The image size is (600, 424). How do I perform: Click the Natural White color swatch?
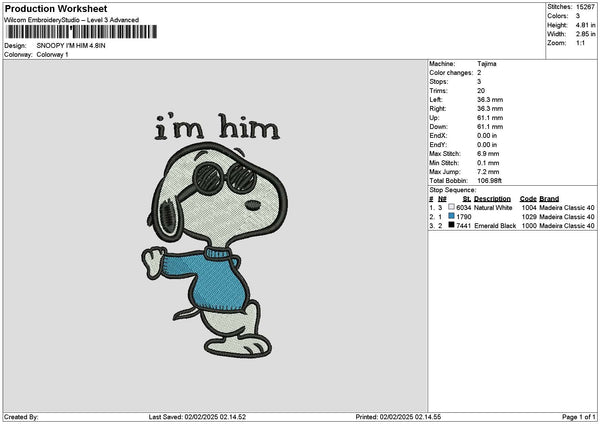point(452,207)
